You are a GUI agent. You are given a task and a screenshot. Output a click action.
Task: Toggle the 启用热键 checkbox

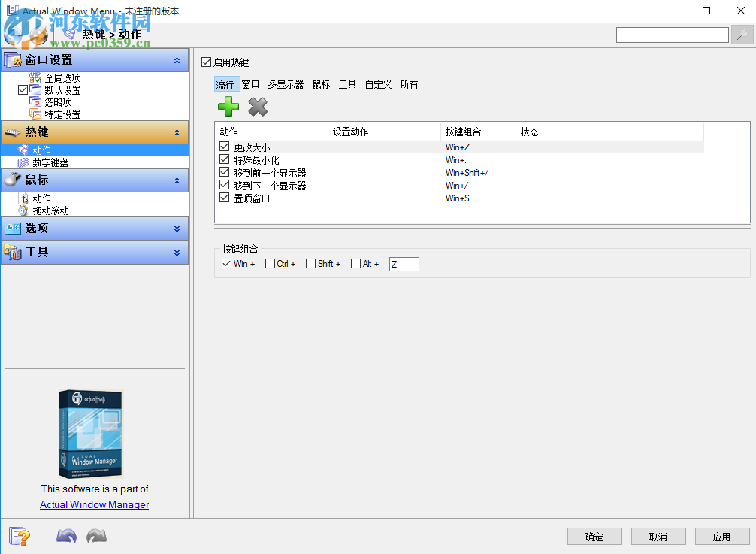[x=206, y=62]
